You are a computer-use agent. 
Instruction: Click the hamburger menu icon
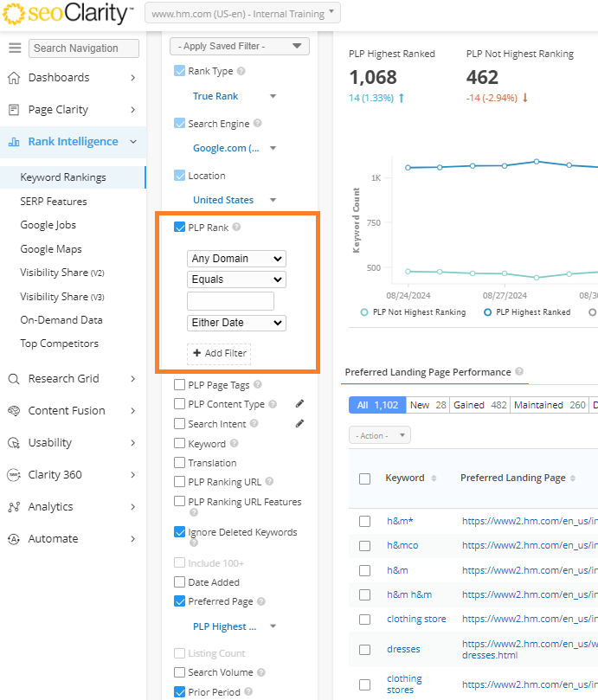tap(15, 48)
